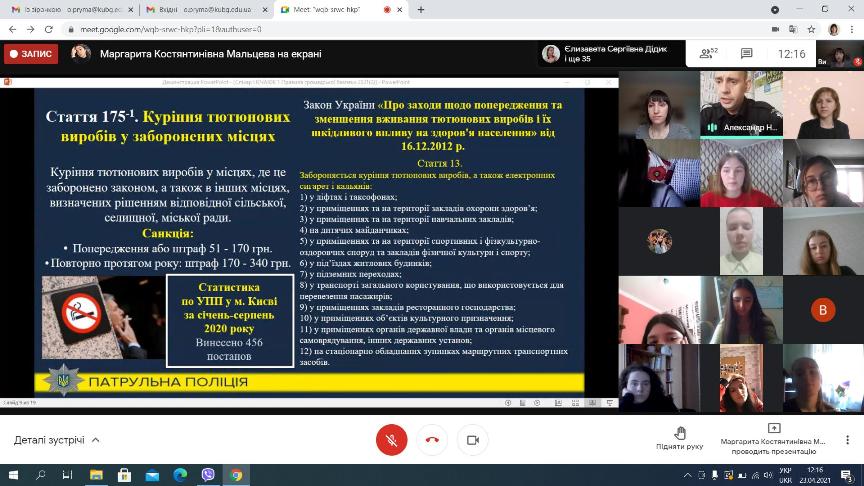Open a new browser tab
The image size is (864, 486).
pyautogui.click(x=421, y=9)
